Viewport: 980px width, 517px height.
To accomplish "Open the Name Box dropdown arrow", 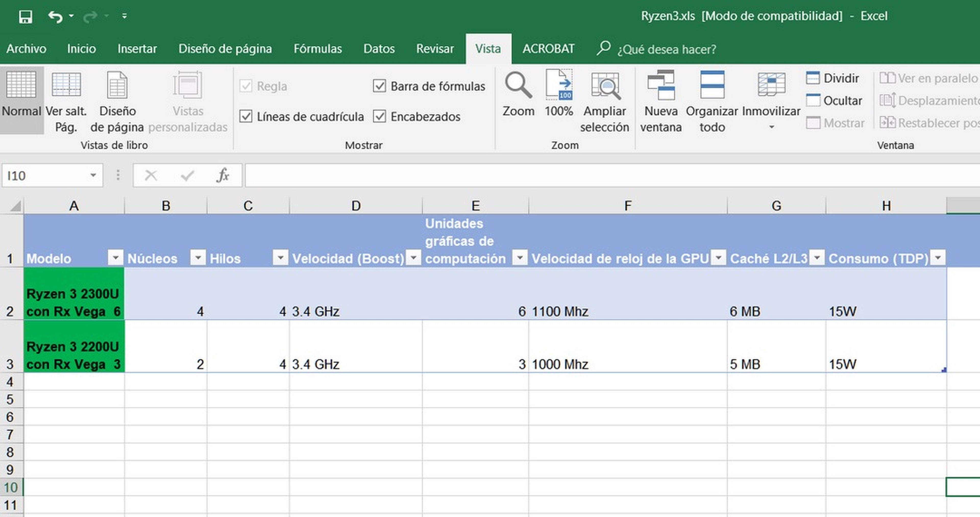I will click(x=93, y=175).
